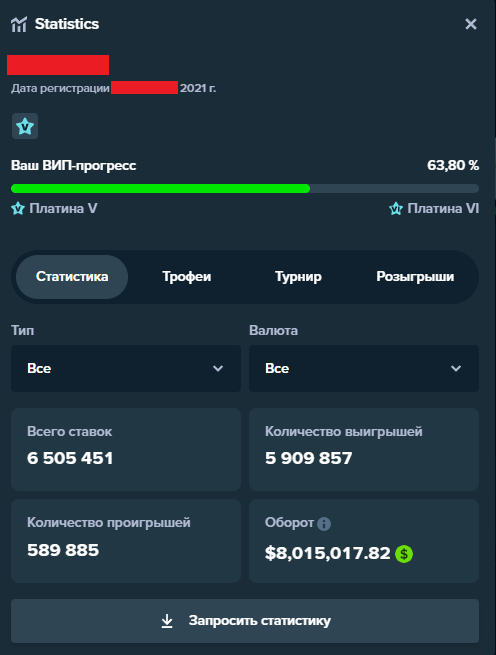The width and height of the screenshot is (496, 655).
Task: Click the Платина V star icon
Action: [18, 208]
